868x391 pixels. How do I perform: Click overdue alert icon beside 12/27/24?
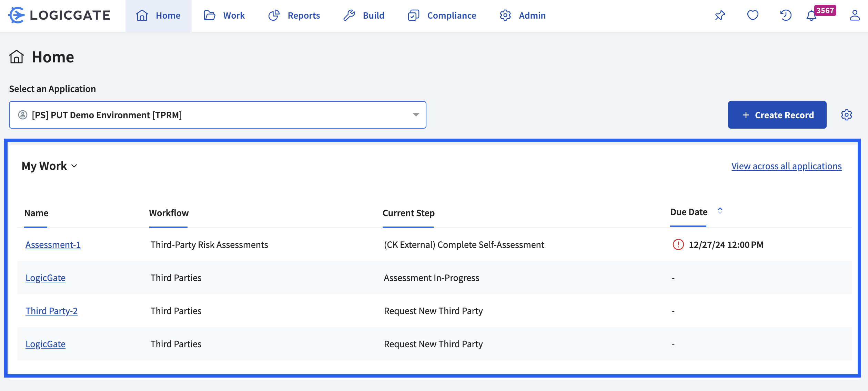coord(678,244)
